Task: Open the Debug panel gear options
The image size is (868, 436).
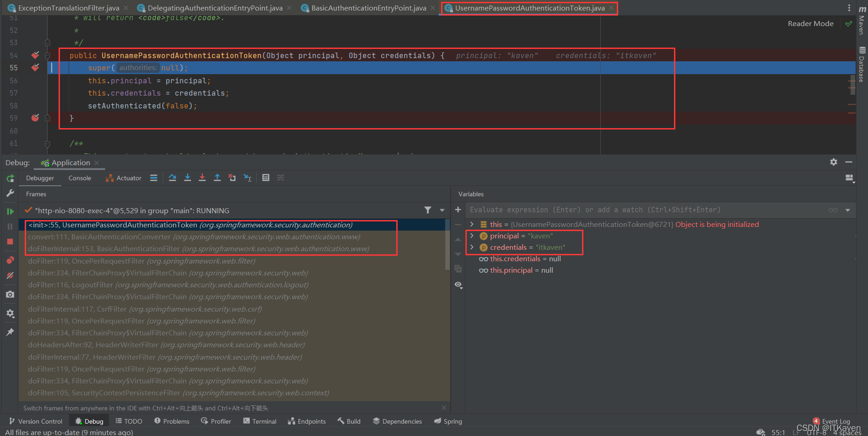Action: coord(834,162)
